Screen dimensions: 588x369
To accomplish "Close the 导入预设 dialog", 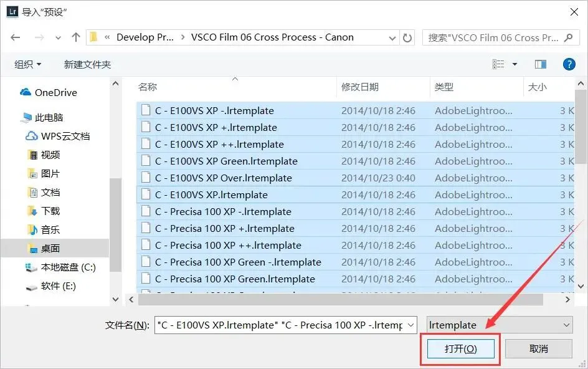I will 574,12.
